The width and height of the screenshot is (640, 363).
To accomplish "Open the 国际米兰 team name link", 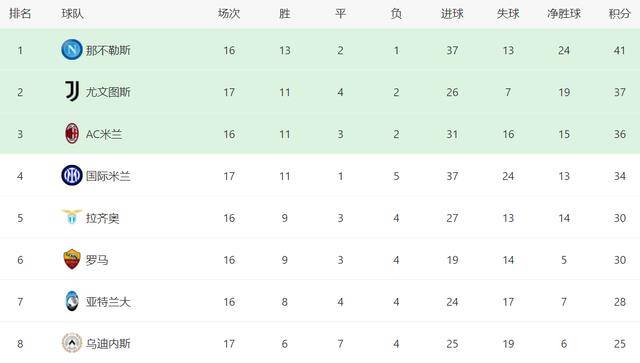I will coord(108,176).
